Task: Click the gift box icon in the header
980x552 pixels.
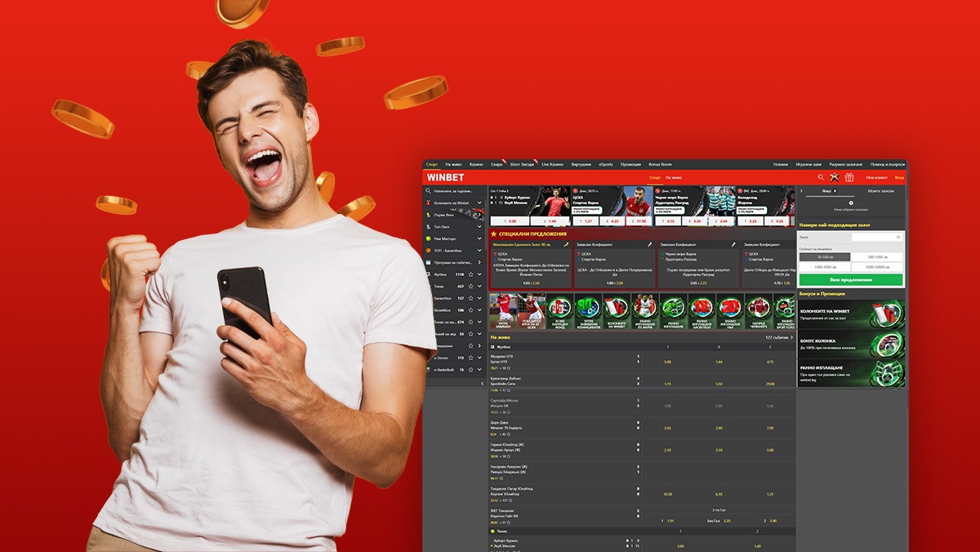Action: pos(849,177)
